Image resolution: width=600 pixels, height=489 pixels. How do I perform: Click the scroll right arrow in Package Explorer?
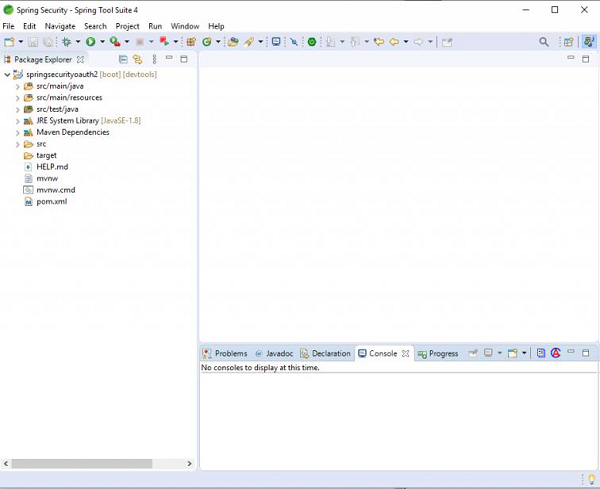189,463
